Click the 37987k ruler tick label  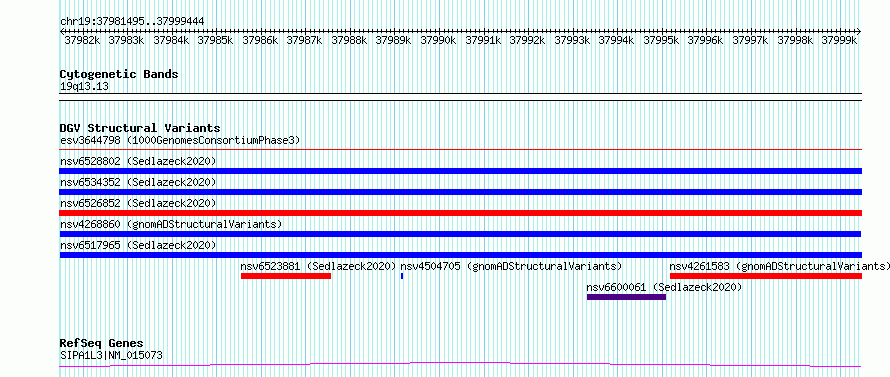tap(305, 40)
